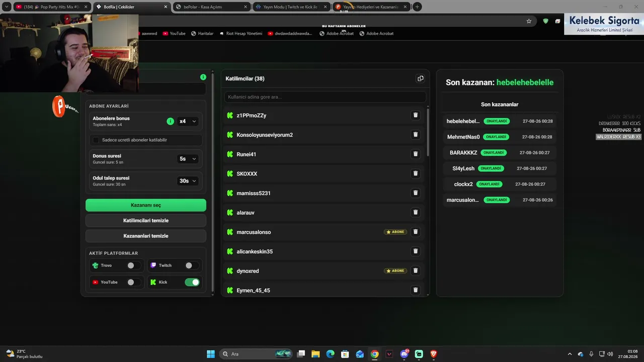The width and height of the screenshot is (644, 362).
Task: Select BotRix | Cekilisler tab
Action: point(131,7)
